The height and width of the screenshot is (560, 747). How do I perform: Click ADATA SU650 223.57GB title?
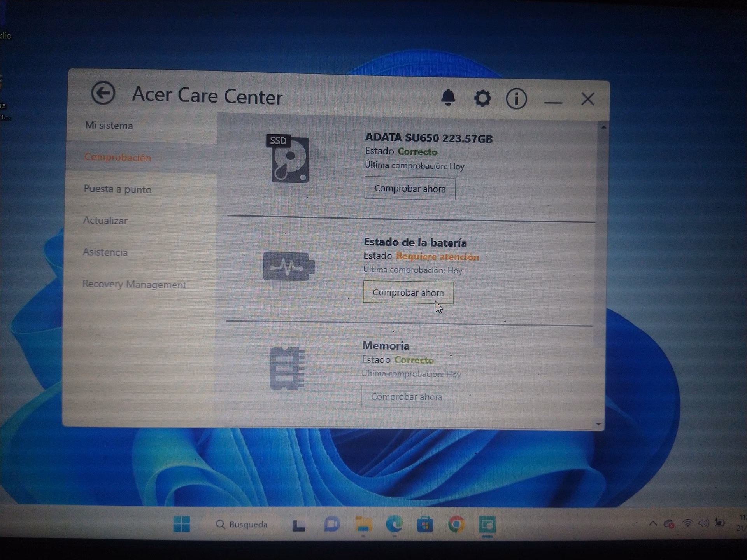tap(429, 138)
